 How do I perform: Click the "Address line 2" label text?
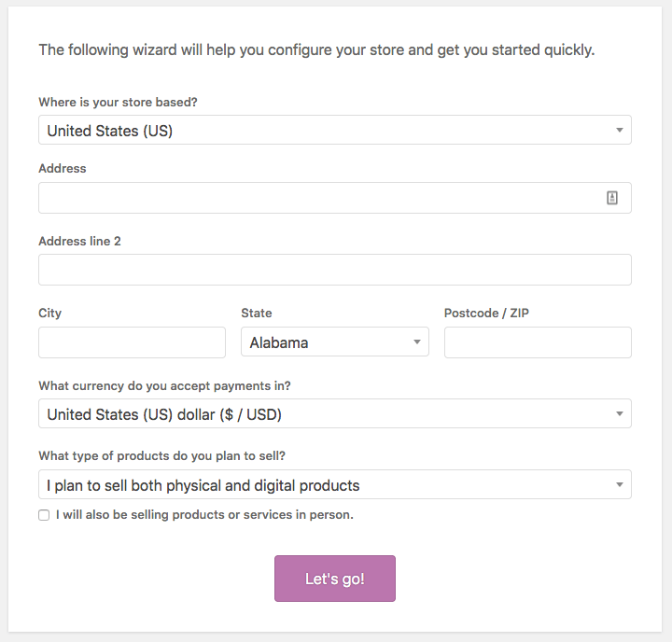pyautogui.click(x=79, y=241)
